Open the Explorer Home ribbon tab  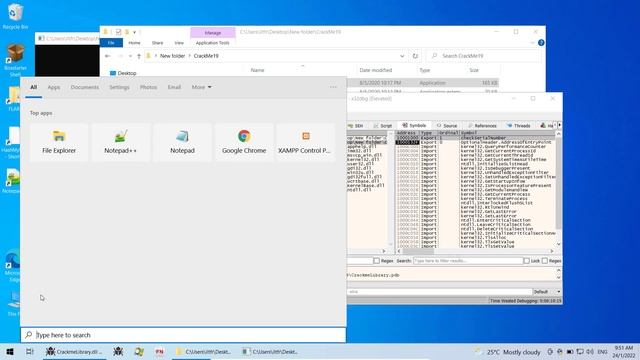click(x=134, y=43)
